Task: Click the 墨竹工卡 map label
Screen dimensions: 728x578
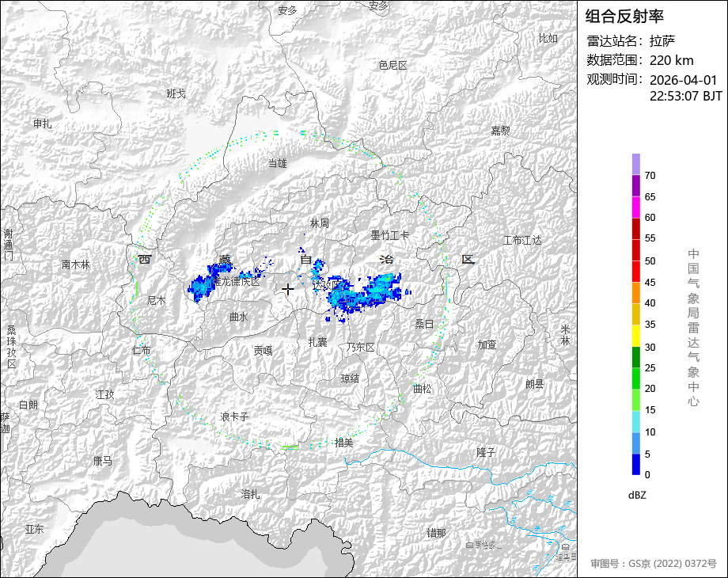Action: tap(390, 236)
